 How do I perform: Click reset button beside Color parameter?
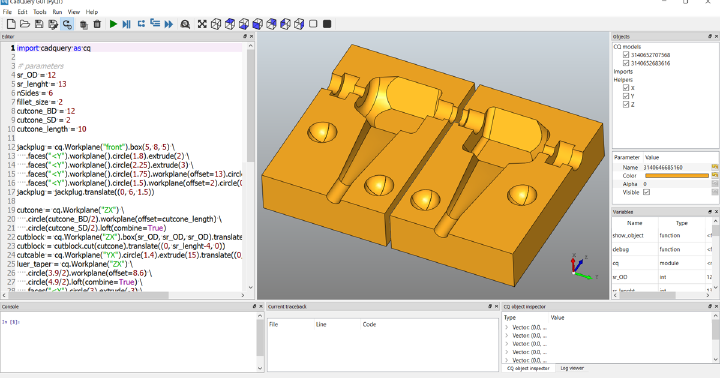tap(715, 175)
